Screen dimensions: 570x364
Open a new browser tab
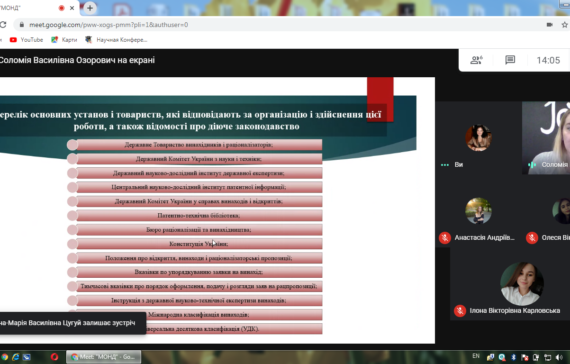(x=90, y=8)
